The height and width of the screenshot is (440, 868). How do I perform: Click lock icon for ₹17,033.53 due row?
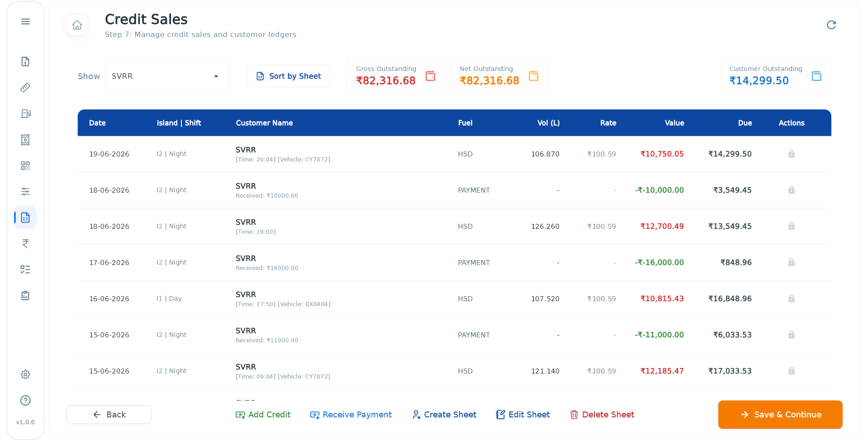click(x=791, y=371)
